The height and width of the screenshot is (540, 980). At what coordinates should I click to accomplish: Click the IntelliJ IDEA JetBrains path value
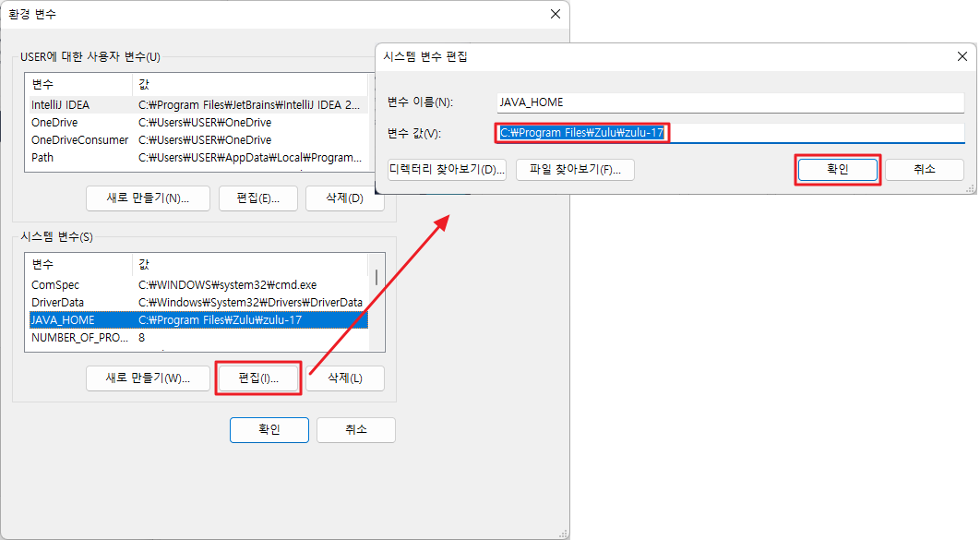[x=249, y=105]
